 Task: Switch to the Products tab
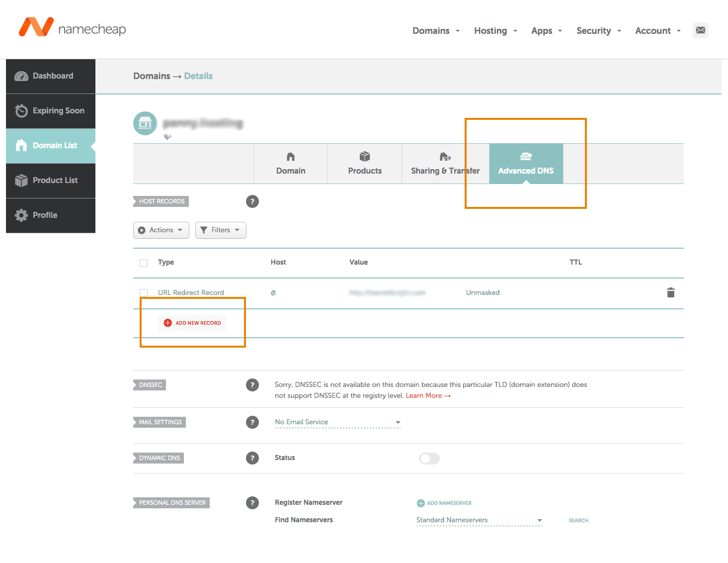tap(365, 164)
